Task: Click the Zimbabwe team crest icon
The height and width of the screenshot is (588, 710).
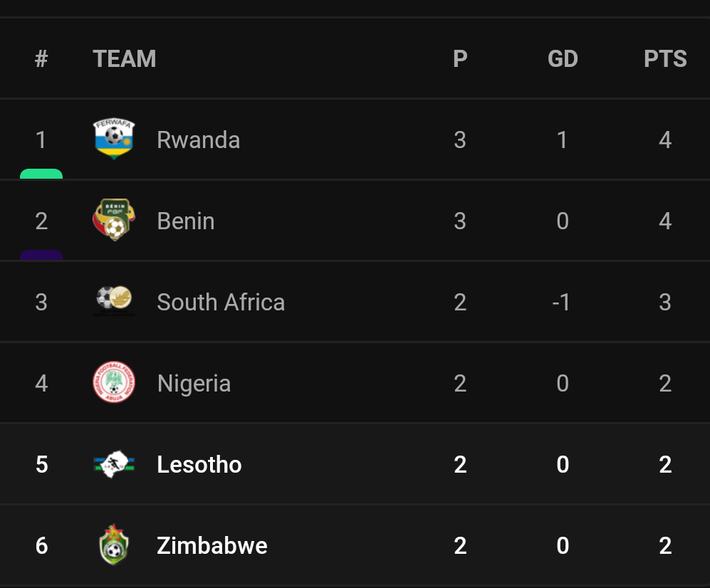Action: pyautogui.click(x=114, y=545)
